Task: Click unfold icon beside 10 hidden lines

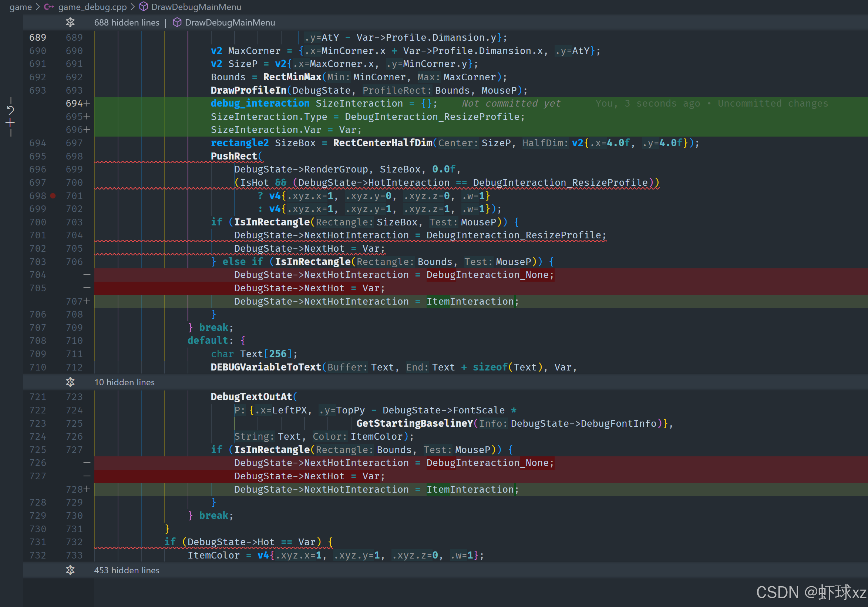Action: click(70, 382)
